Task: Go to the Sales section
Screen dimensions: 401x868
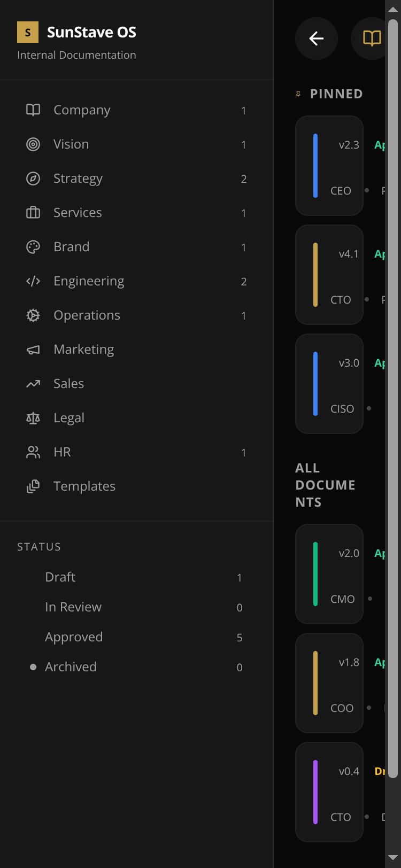Action: click(136, 384)
